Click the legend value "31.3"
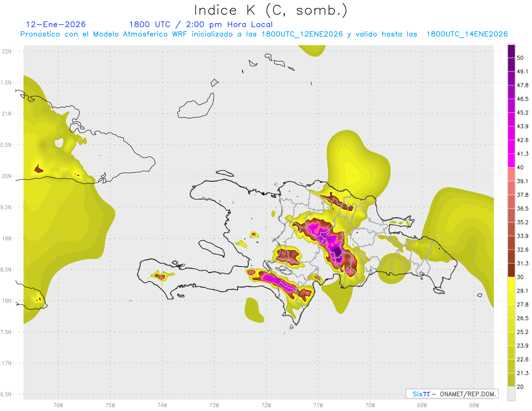532x411 pixels. click(x=523, y=263)
